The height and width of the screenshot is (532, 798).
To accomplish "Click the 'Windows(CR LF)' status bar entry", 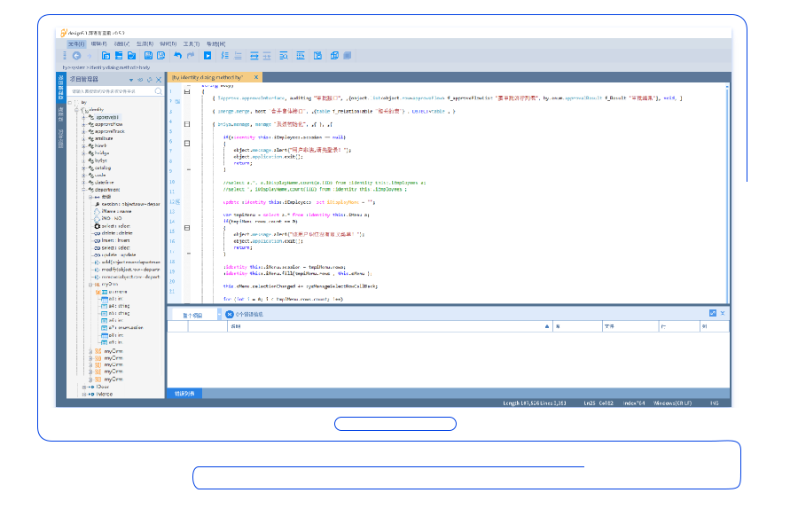I will pos(672,403).
